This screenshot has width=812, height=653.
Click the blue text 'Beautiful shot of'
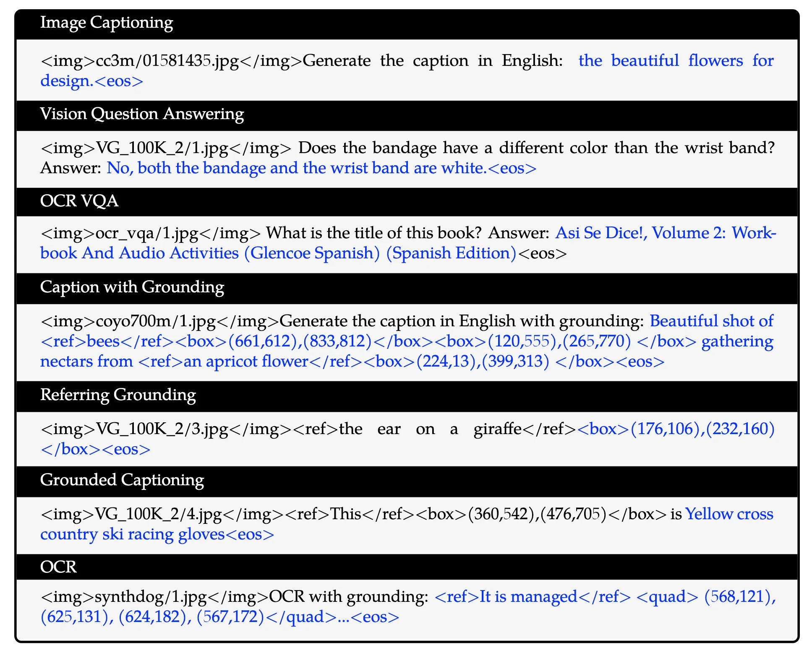pos(711,321)
